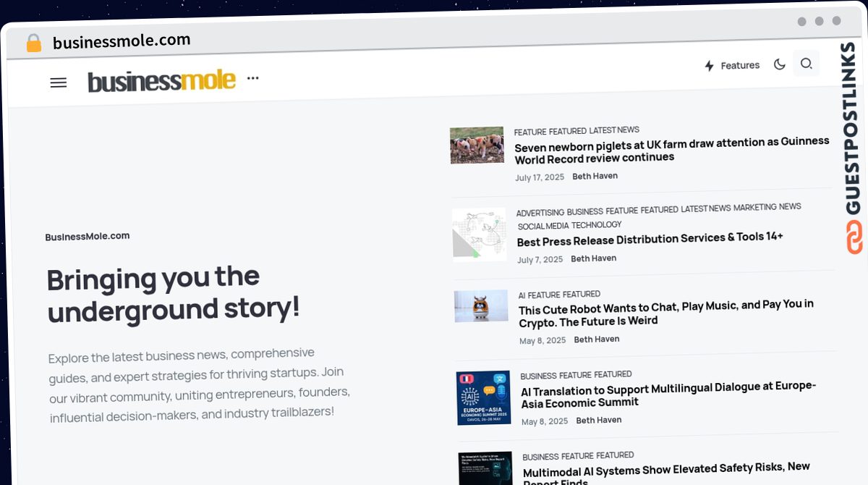Click Beth Haven author on July 17 article
Image resolution: width=868 pixels, height=485 pixels.
(x=595, y=176)
